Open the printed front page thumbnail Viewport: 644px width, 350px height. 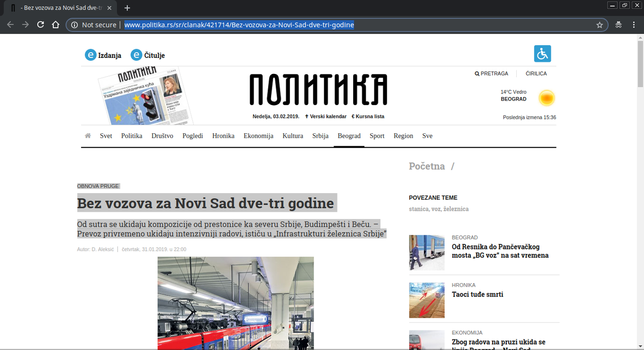pos(145,96)
